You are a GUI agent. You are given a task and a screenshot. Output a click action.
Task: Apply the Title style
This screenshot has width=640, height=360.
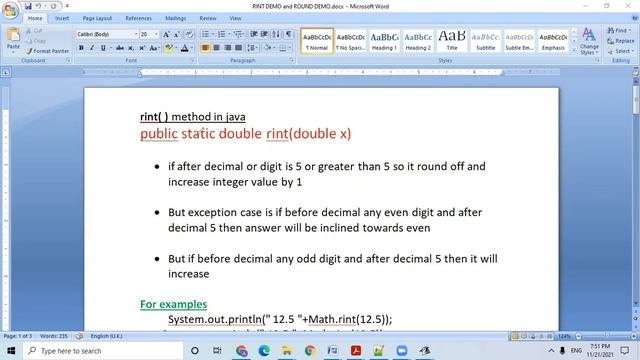[x=452, y=41]
